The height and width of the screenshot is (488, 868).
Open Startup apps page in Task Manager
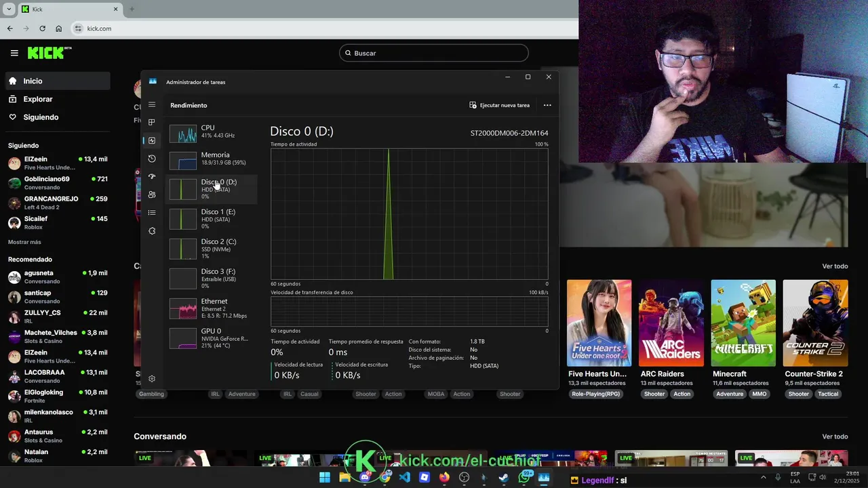pos(152,176)
